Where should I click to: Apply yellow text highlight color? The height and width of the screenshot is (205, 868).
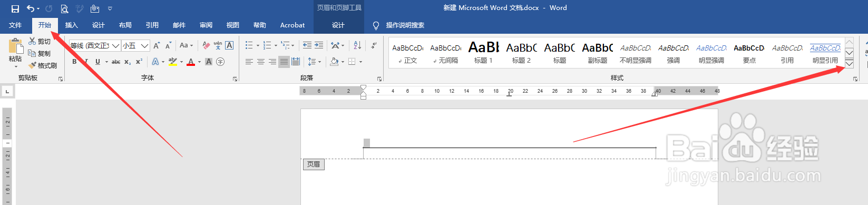173,62
